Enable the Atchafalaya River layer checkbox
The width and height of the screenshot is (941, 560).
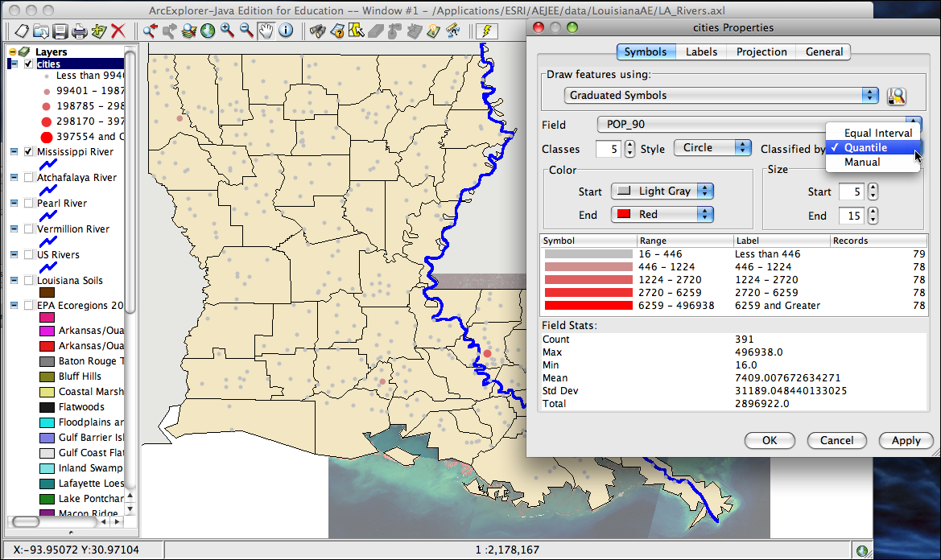click(x=29, y=177)
